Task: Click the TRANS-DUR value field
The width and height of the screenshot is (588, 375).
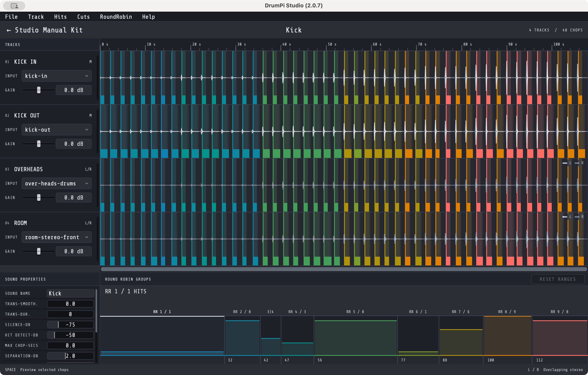Action: pyautogui.click(x=70, y=314)
